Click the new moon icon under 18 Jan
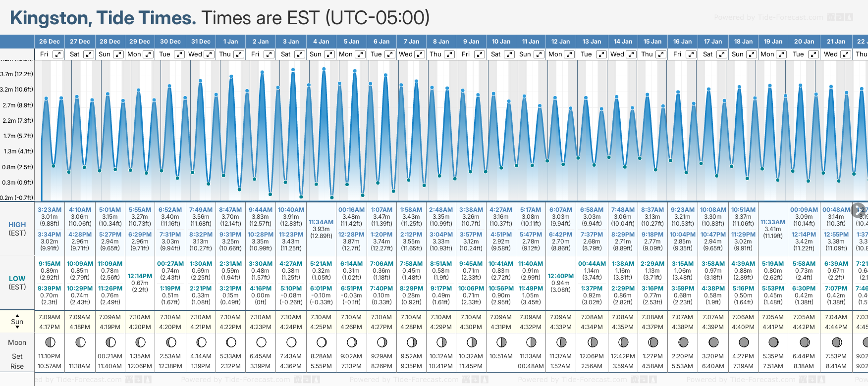 pyautogui.click(x=744, y=342)
